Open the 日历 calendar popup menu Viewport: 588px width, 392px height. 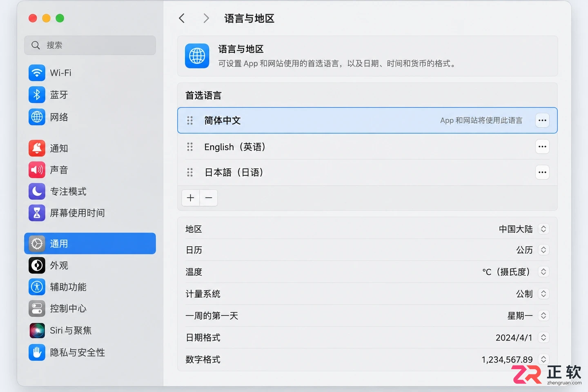(x=543, y=250)
